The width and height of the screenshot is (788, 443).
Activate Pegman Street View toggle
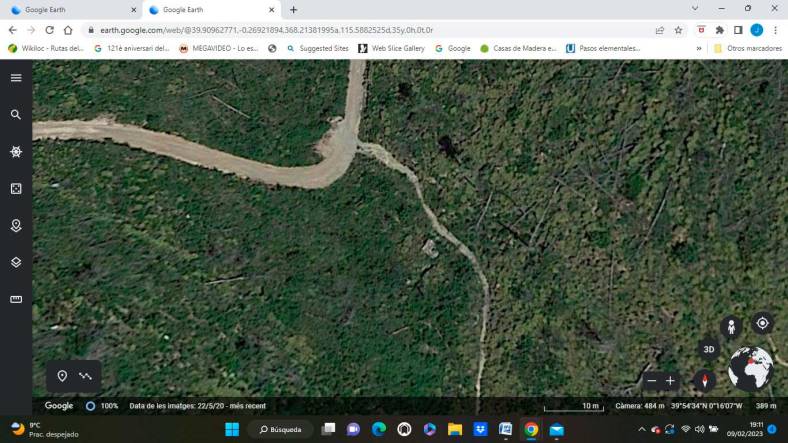pos(732,327)
